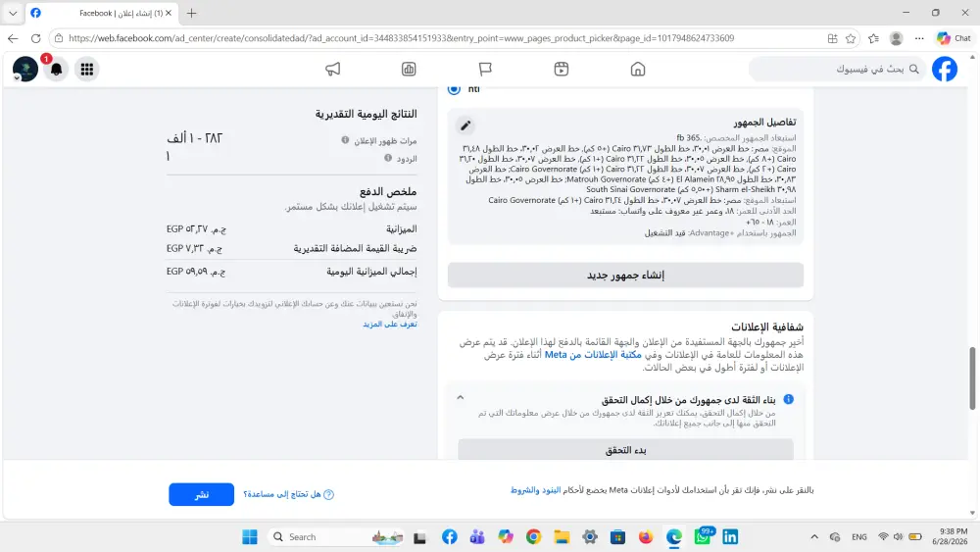The height and width of the screenshot is (552, 980).
Task: Open browser profile icon
Action: [897, 38]
